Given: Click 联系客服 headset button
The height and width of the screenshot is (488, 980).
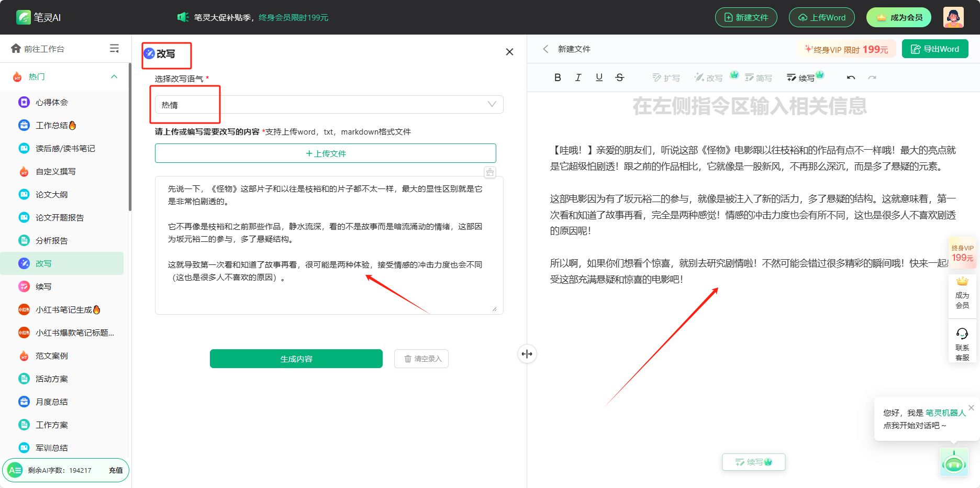Looking at the screenshot, I should (x=962, y=345).
